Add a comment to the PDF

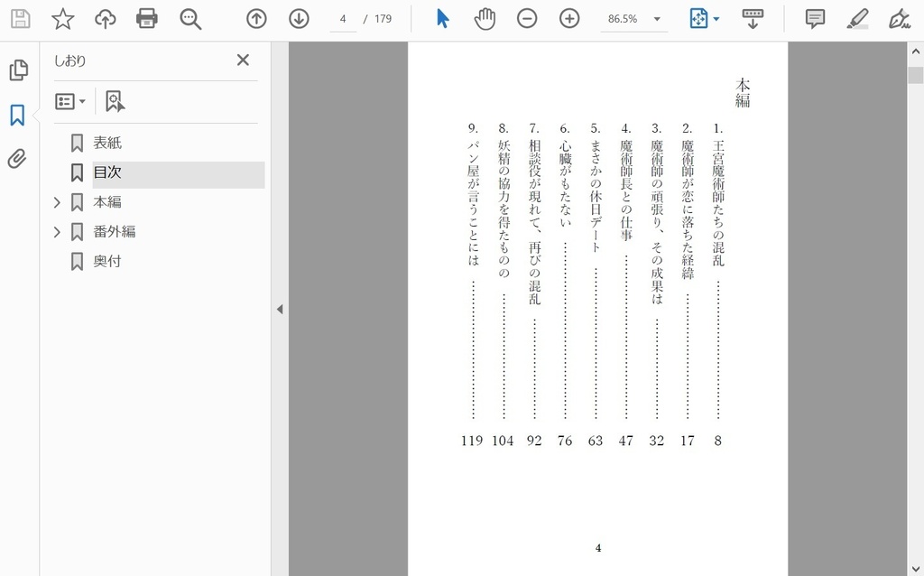tap(814, 18)
